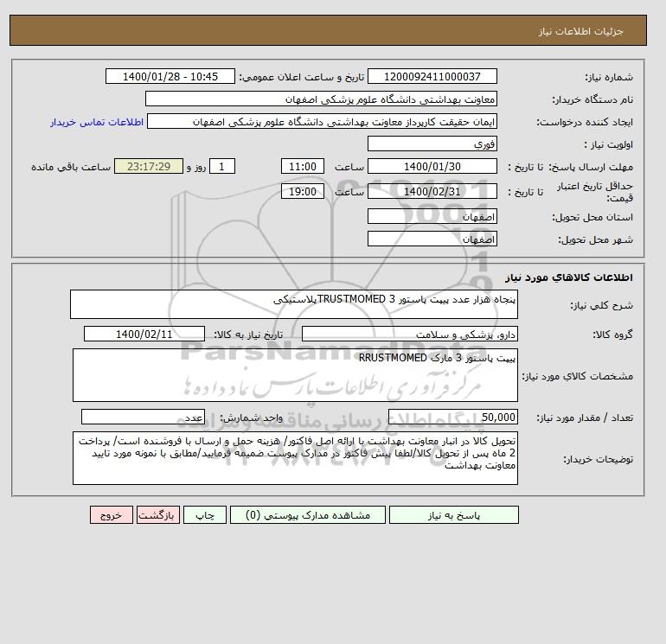Click the مهلت ارسال پاسخ label
Image resolution: width=666 pixels, height=644 pixels.
point(591,167)
